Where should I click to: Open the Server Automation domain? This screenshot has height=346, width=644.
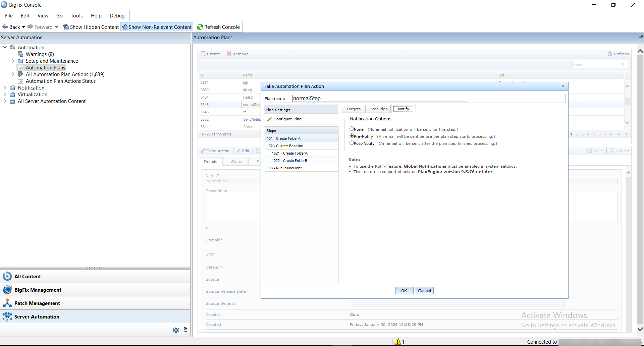tap(37, 316)
